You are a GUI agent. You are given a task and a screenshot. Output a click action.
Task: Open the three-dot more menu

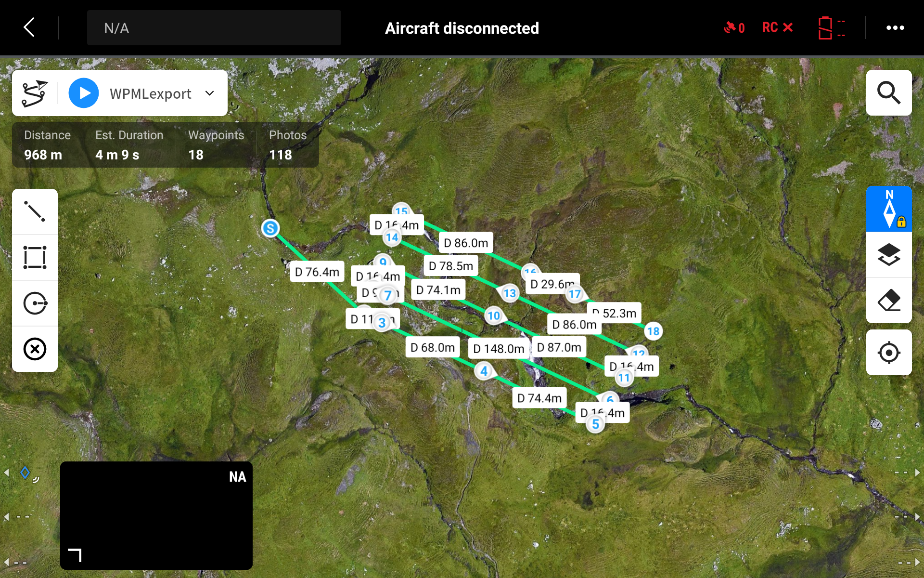(895, 27)
